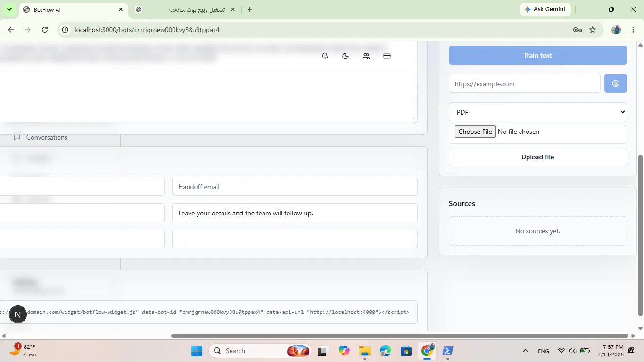Bookmark this page with the star
644x362 pixels.
pyautogui.click(x=593, y=30)
